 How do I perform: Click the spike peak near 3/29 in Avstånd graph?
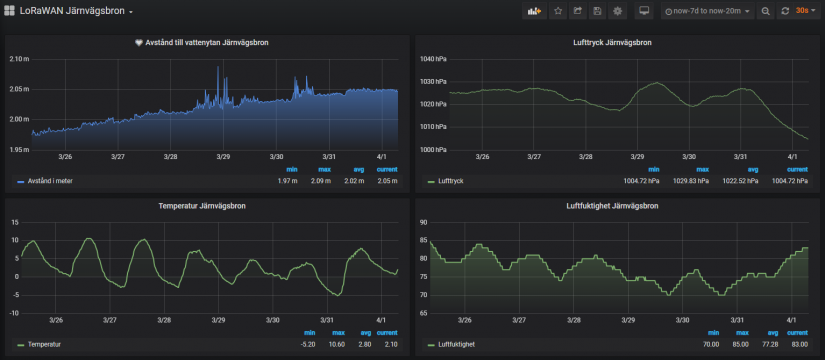click(x=218, y=67)
